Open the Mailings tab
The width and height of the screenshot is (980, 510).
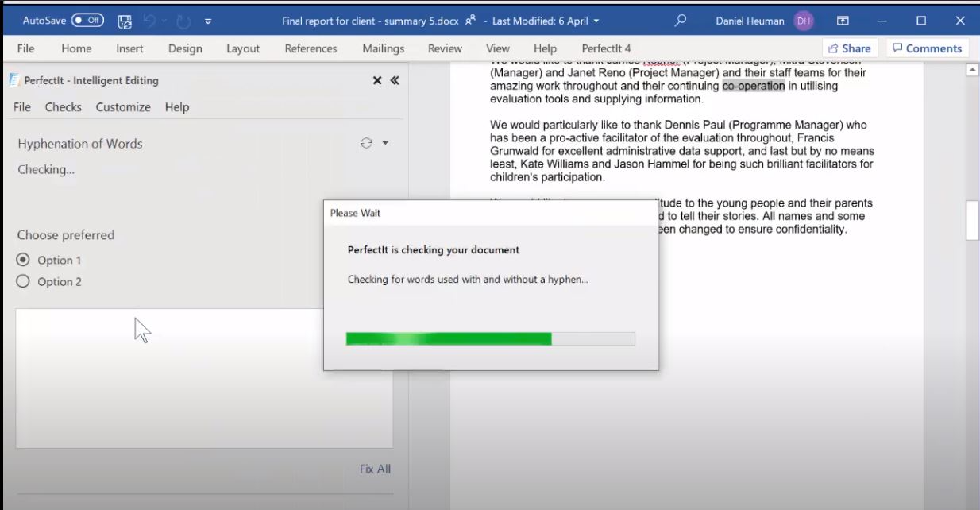(384, 48)
